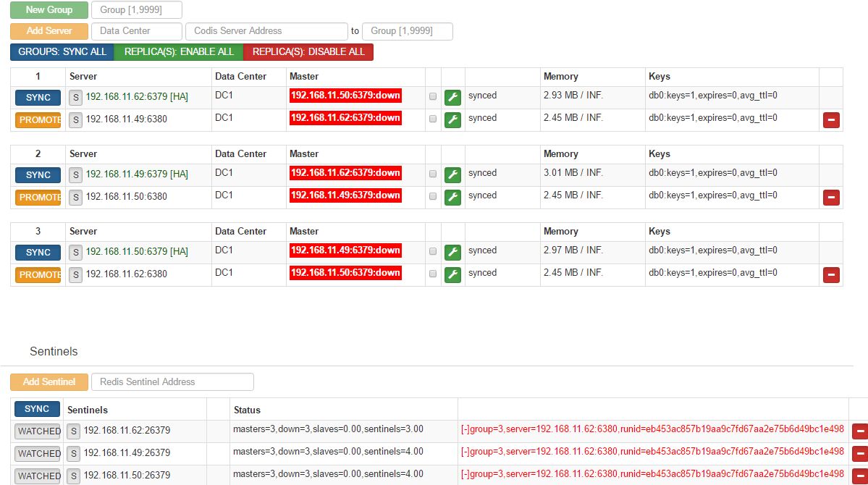868x485 pixels.
Task: Promote server 192.168.11.50:6380
Action: click(x=38, y=197)
